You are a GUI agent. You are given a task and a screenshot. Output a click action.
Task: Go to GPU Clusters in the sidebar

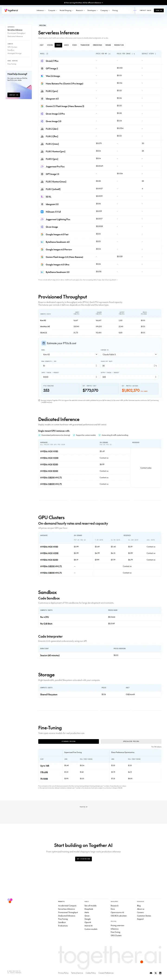12,47
